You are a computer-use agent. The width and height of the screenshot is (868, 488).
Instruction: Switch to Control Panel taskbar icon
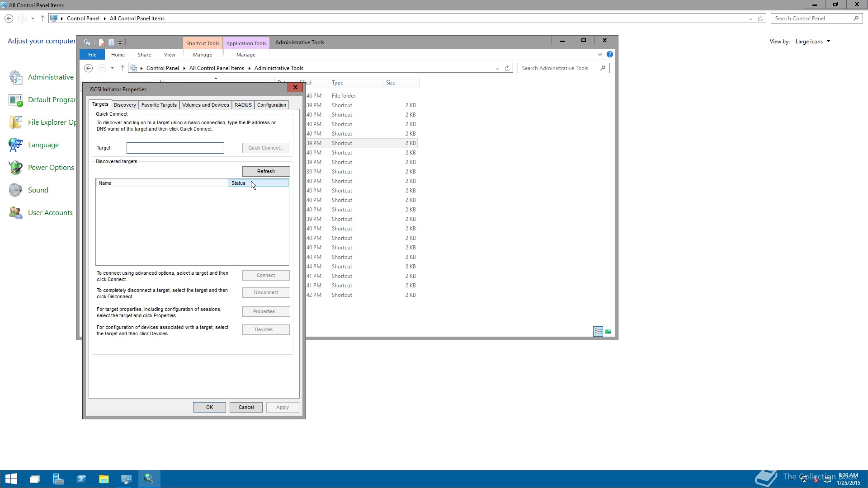(x=126, y=479)
